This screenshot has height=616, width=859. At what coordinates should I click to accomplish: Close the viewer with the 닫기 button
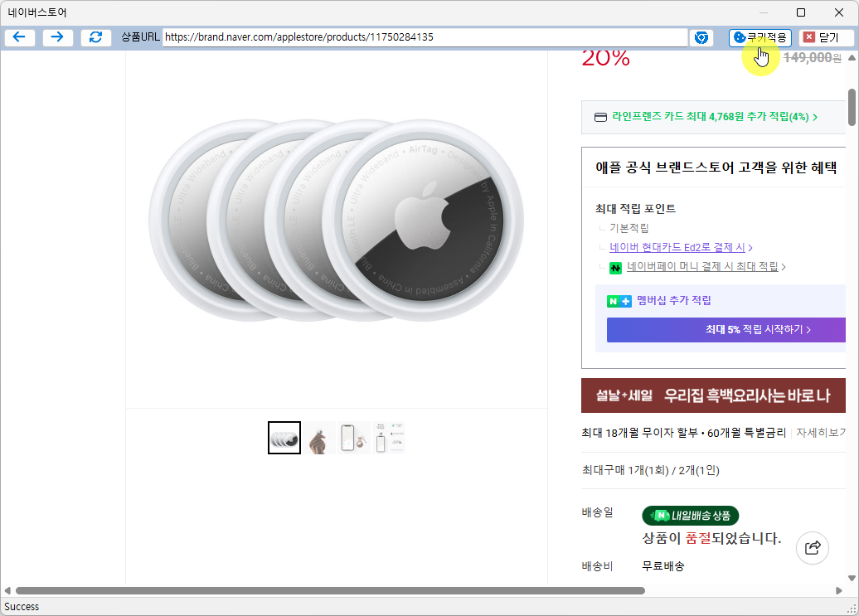pyautogui.click(x=826, y=37)
